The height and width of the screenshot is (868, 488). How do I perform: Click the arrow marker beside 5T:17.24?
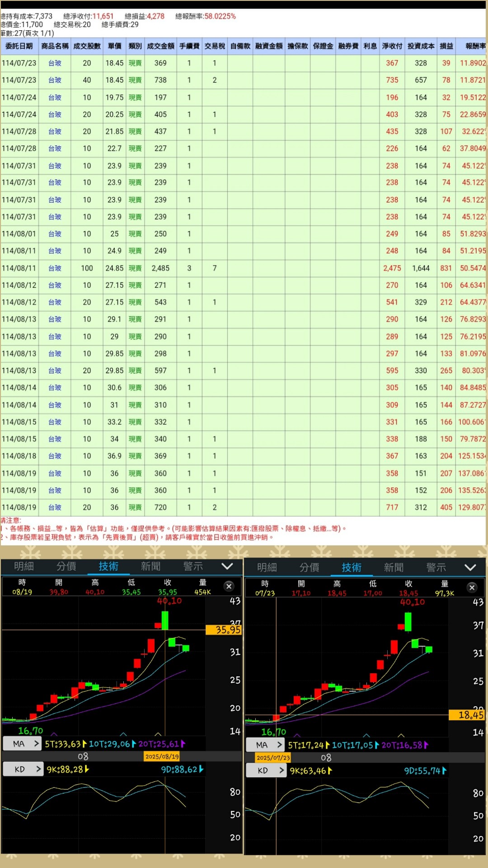click(328, 745)
